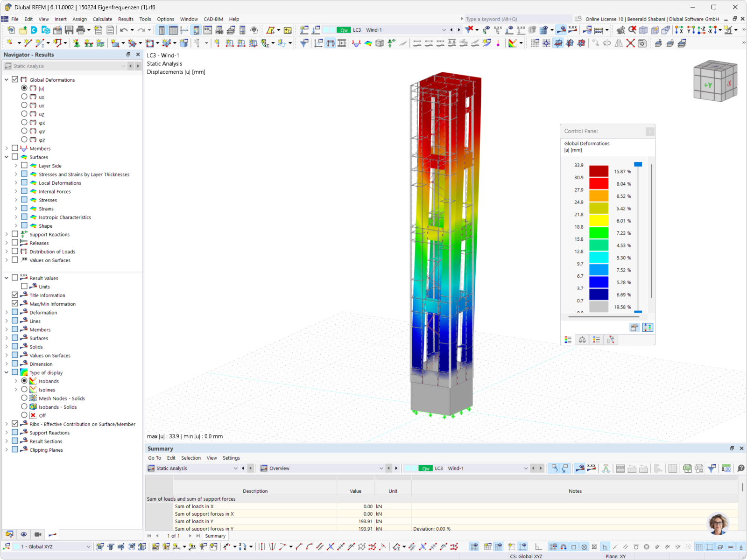Click next load case arrow in toolbar
747x560 pixels.
coord(459,30)
